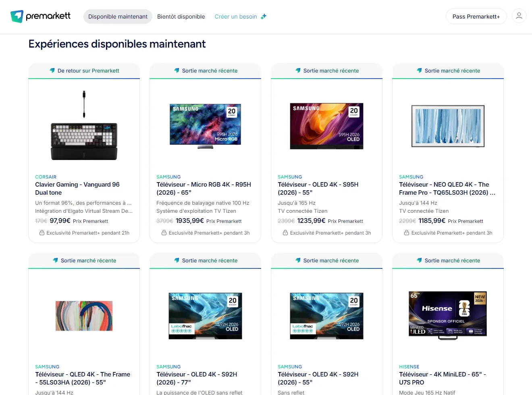Image resolution: width=532 pixels, height=395 pixels.
Task: Open the QLED The Frame 55" image
Action: point(84,316)
